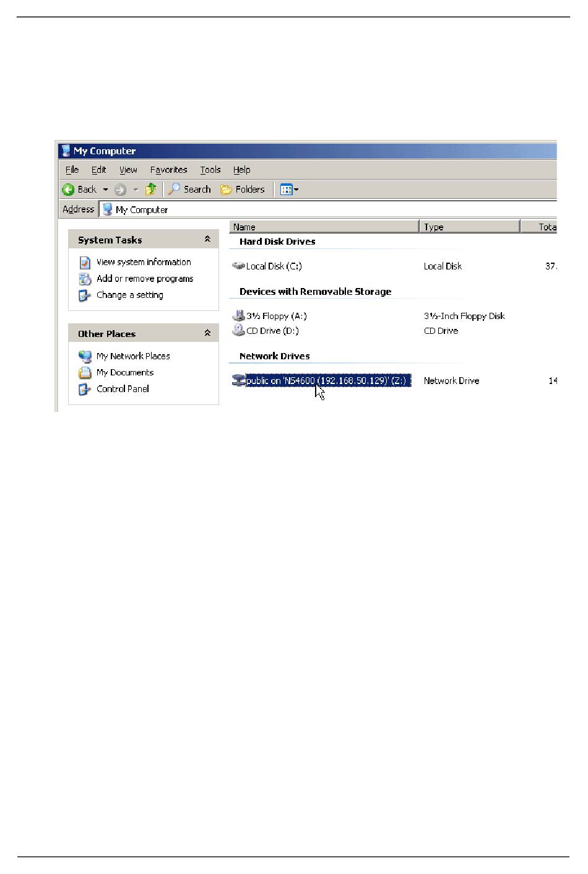Open My Documents link
Screen dimensions: 588x874
pos(125,372)
